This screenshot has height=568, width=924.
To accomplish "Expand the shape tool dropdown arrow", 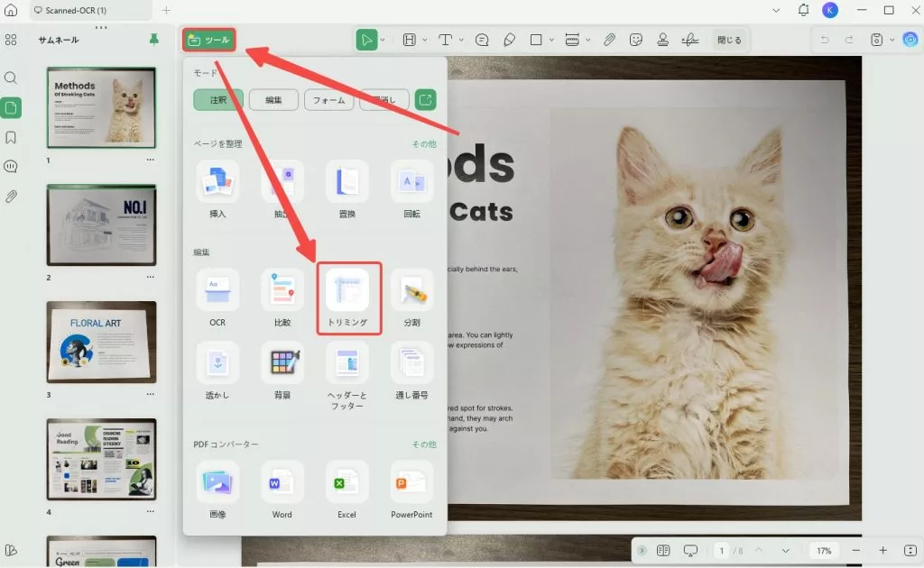I will [551, 40].
